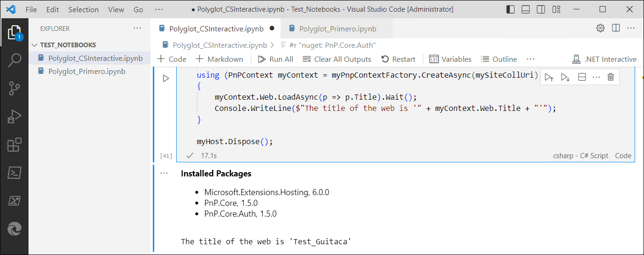The width and height of the screenshot is (644, 255).
Task: Open the View menu
Action: pyautogui.click(x=116, y=9)
